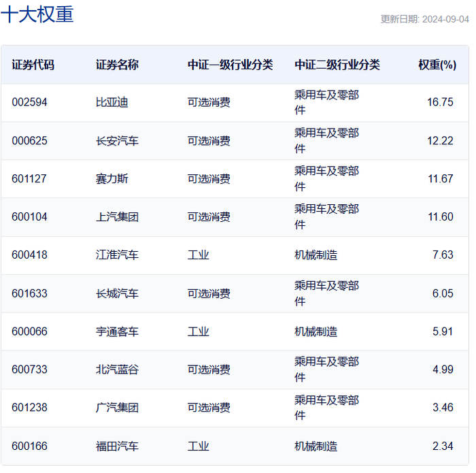Click 可选消费 in the 赛力斯 row
Viewport: 476px width, 473px height.
coord(209,178)
